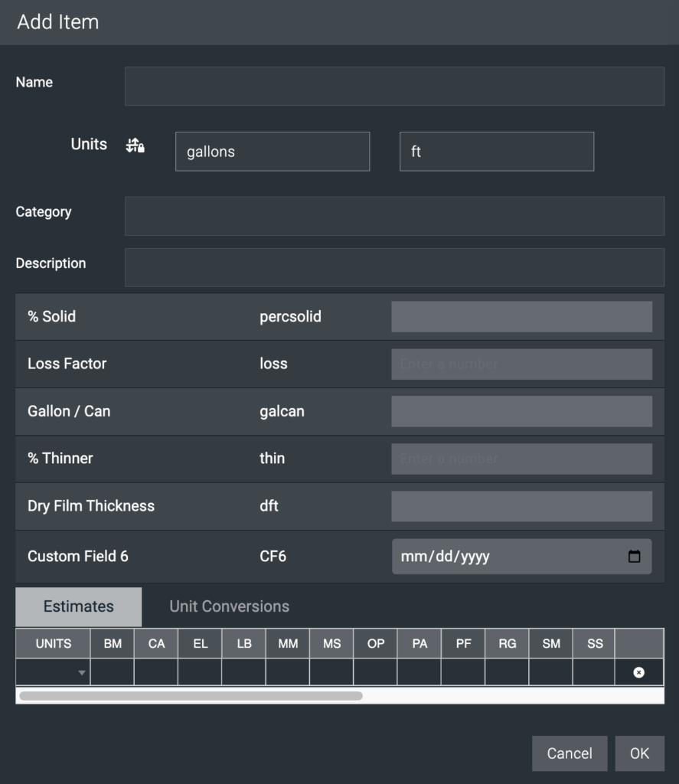Confirm with the OK button
Image resolution: width=679 pixels, height=784 pixels.
pyautogui.click(x=639, y=753)
